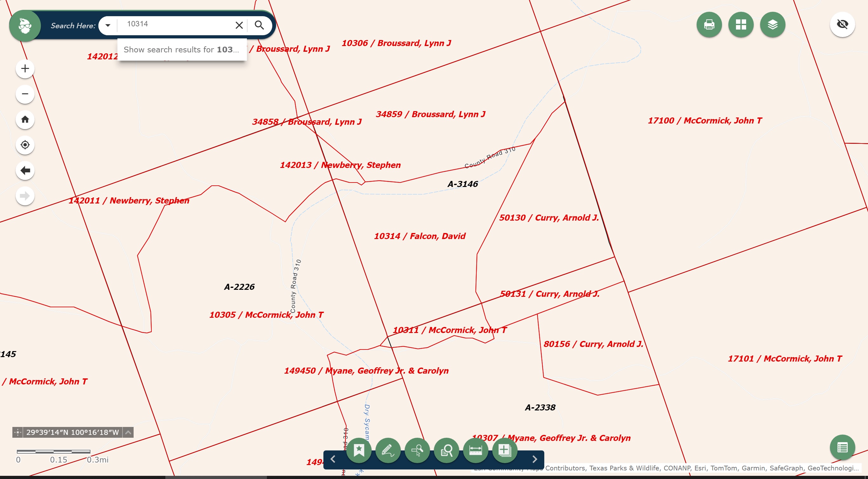This screenshot has width=868, height=479.
Task: Open the Bookmarks tool
Action: click(x=359, y=450)
